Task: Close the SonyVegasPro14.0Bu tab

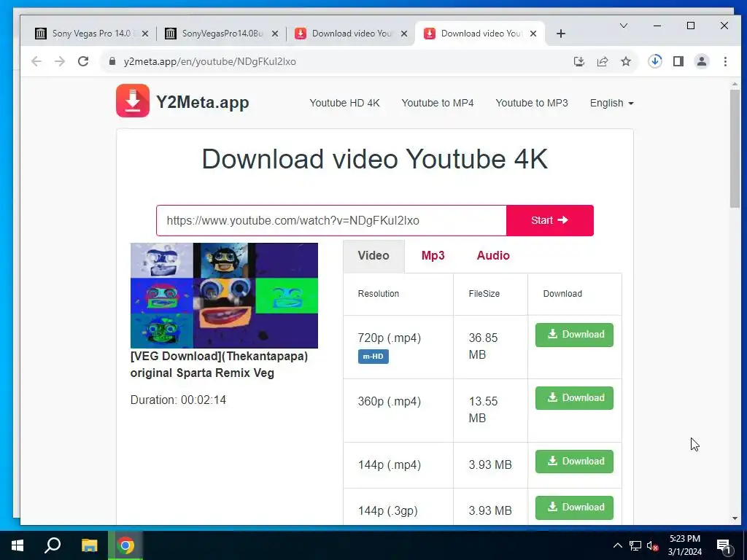Action: click(275, 34)
